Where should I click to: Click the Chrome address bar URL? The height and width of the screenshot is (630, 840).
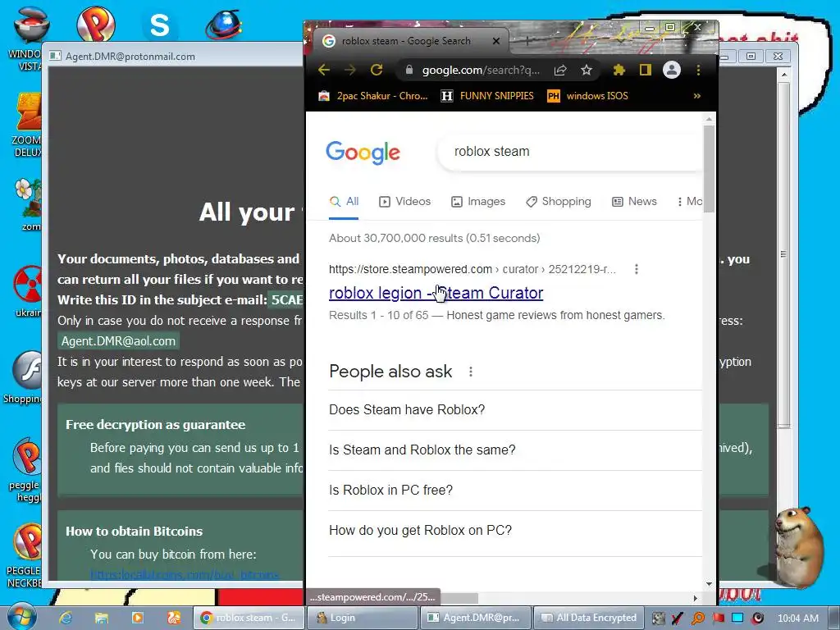click(481, 71)
